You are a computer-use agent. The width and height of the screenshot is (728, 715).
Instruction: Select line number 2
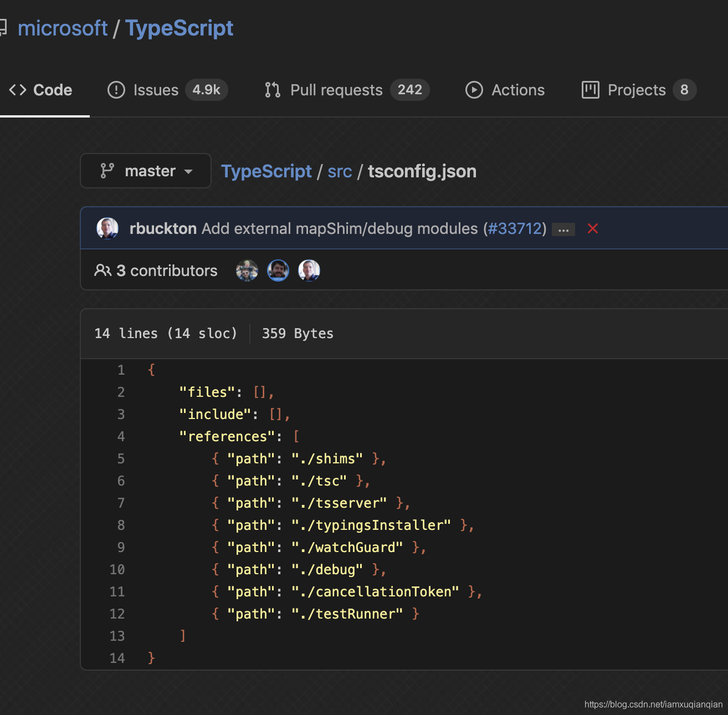121,392
